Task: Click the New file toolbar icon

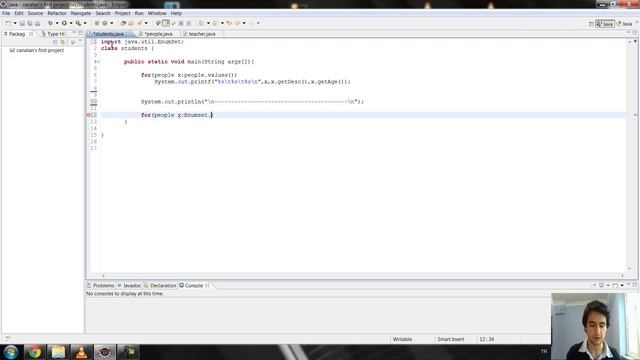Action: click(x=8, y=23)
